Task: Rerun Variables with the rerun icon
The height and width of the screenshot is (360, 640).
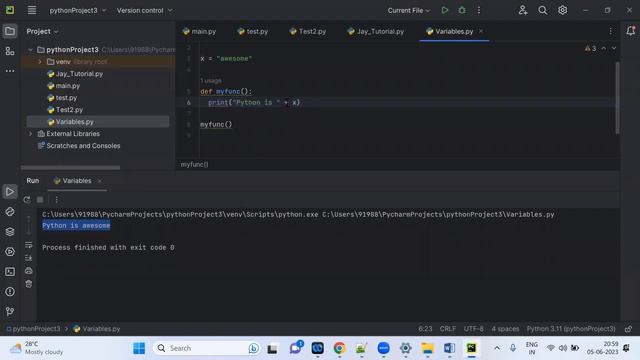Action: pyautogui.click(x=27, y=200)
